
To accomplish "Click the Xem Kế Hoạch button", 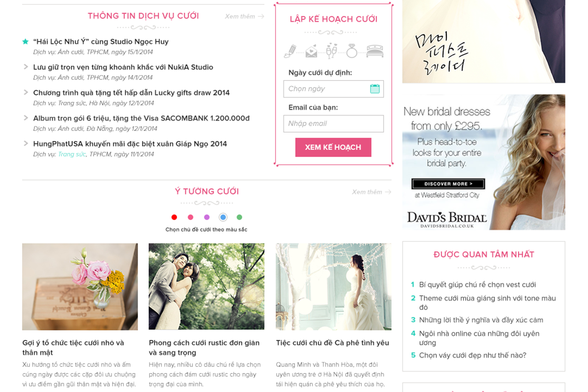I will coord(333,147).
